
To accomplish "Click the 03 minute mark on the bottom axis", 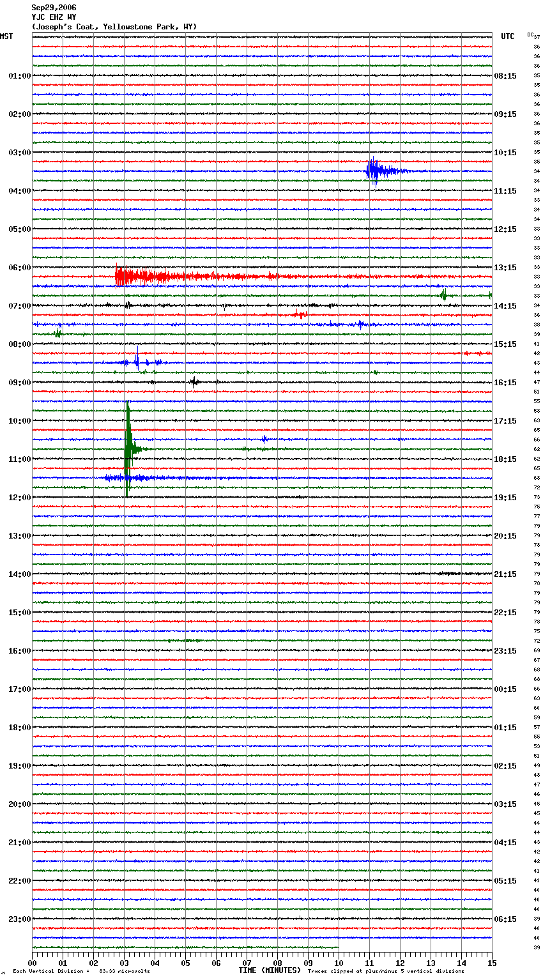I will (x=124, y=963).
